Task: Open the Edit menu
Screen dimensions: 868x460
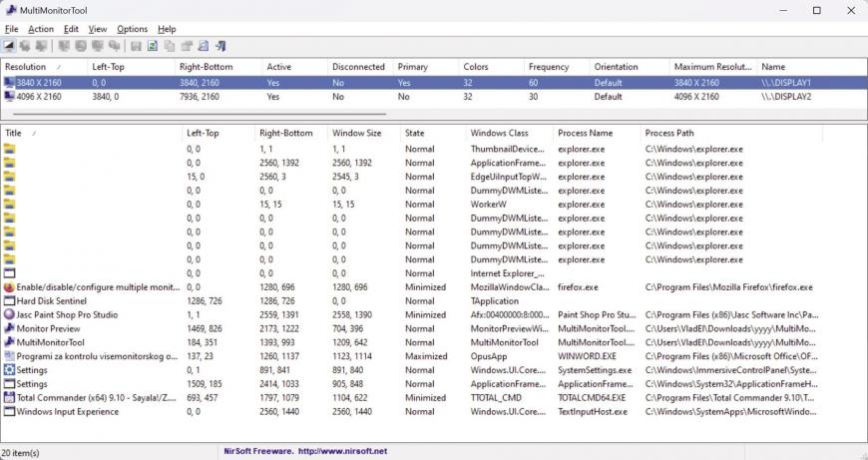Action: click(71, 29)
